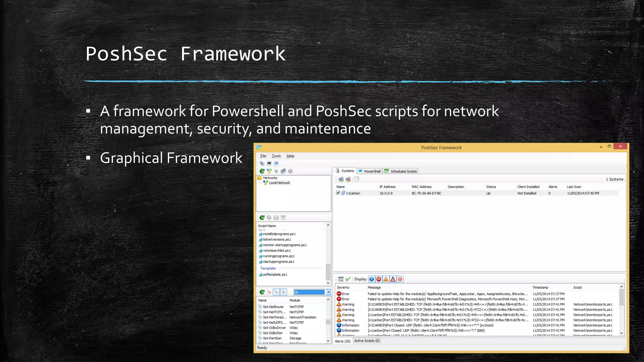Toggle the green tag filter button
644x362 pixels.
tap(283, 292)
